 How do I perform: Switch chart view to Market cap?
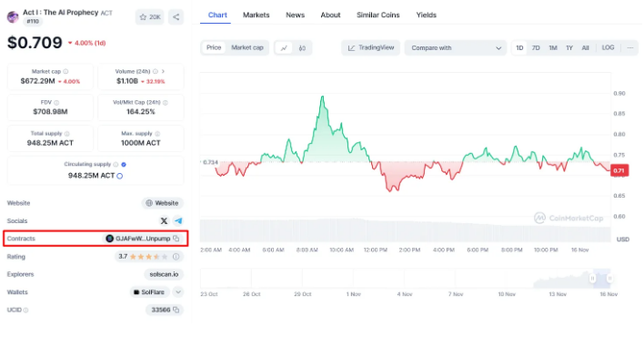[247, 47]
